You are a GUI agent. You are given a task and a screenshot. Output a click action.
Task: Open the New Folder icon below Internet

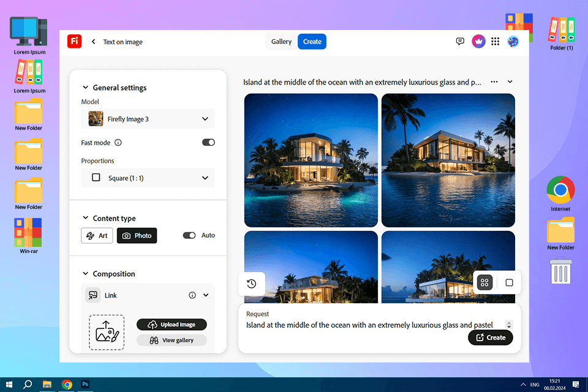coord(560,233)
